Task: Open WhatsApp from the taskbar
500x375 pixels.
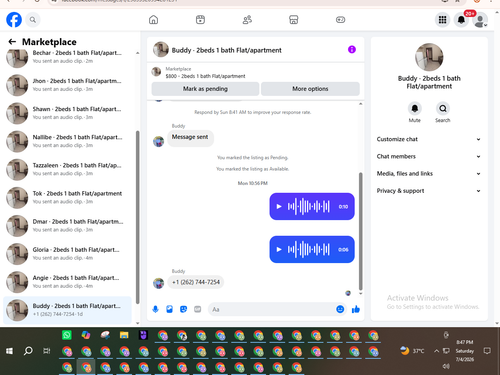Action: 67,335
